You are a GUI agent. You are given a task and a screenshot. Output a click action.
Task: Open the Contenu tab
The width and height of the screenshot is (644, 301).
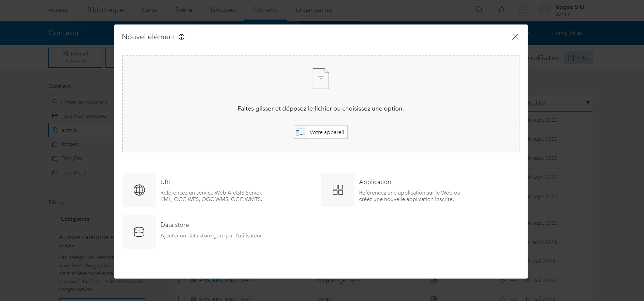(265, 10)
